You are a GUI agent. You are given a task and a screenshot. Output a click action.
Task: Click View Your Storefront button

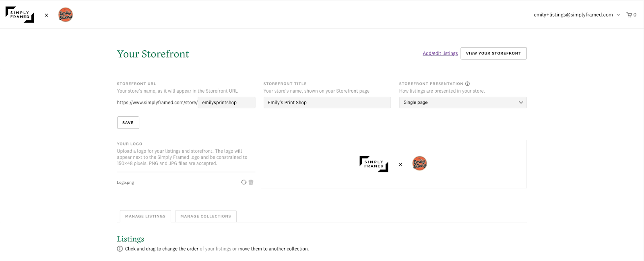pyautogui.click(x=493, y=53)
